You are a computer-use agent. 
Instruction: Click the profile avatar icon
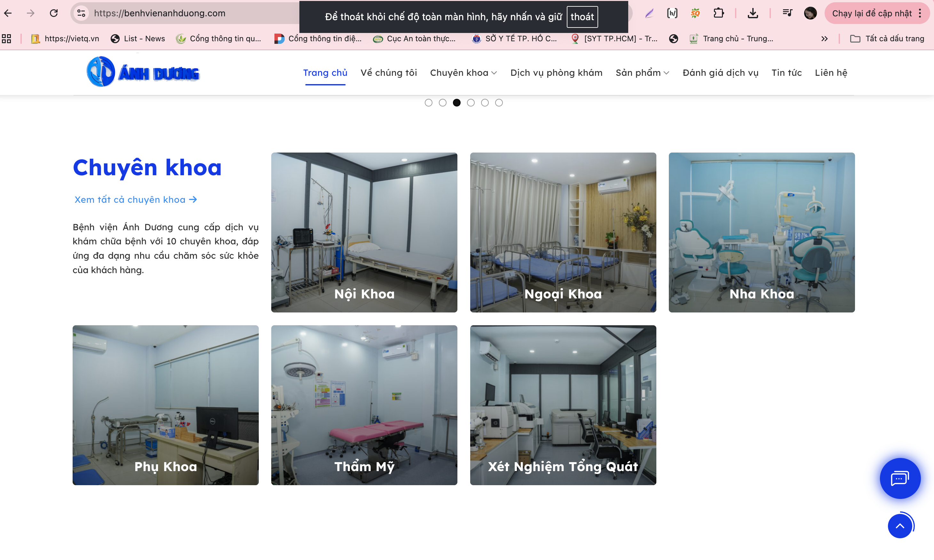[x=810, y=13]
